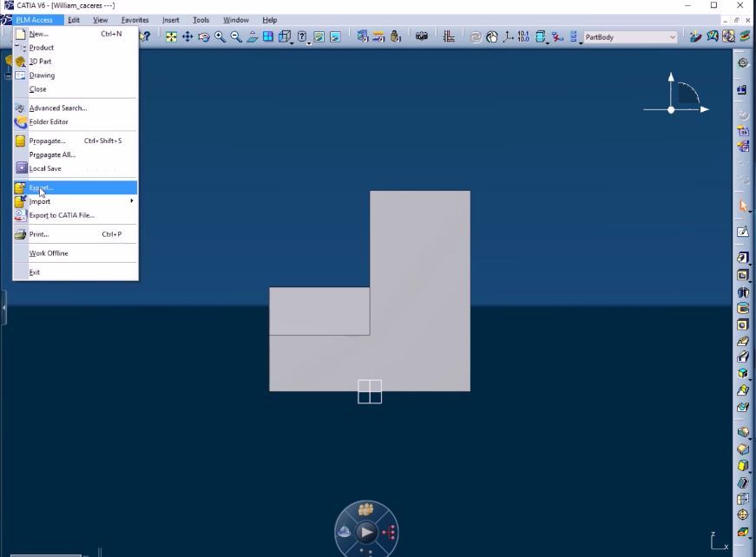Click the What's This help arrow icon
Screen dimensions: 756x557
(145, 36)
